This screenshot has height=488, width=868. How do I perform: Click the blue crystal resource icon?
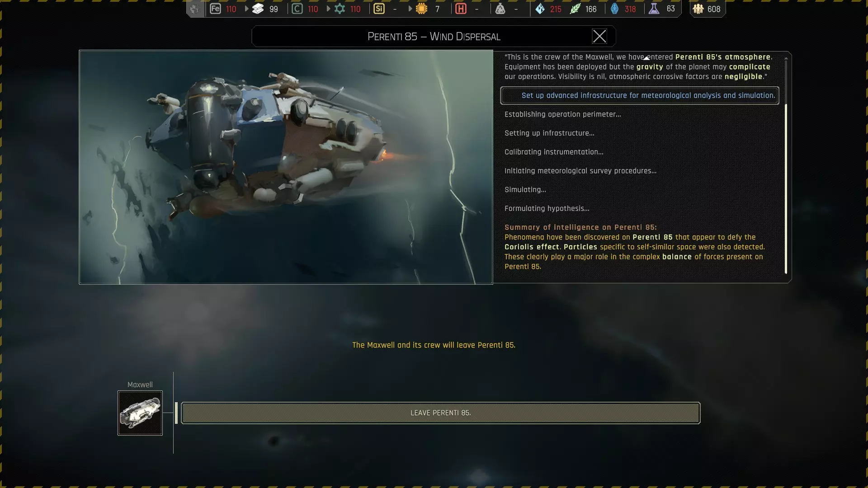540,9
